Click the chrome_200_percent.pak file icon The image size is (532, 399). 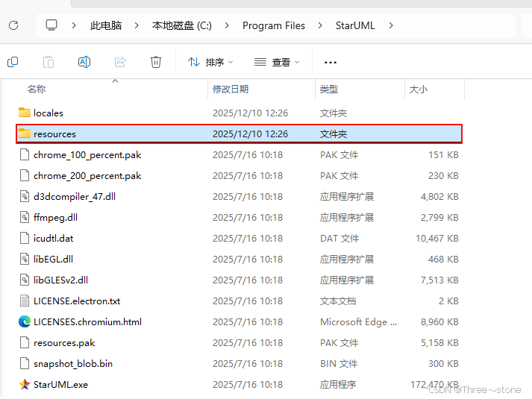[x=25, y=175]
